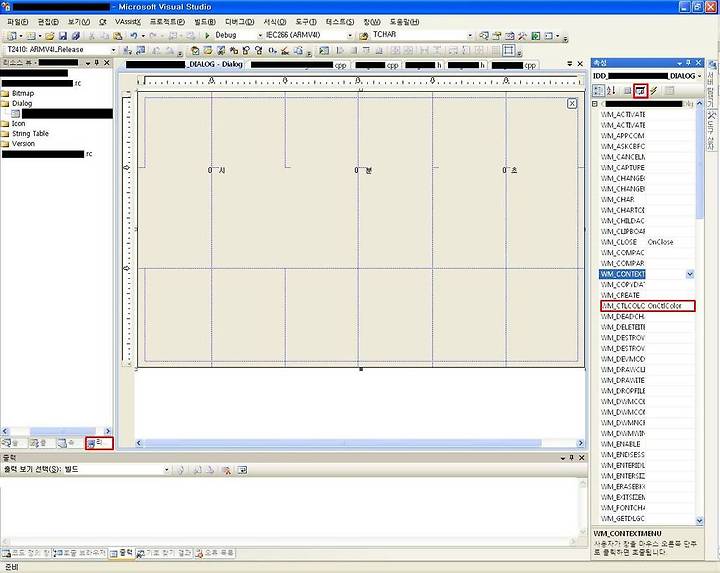Show Categorized view in Properties panel

coord(598,90)
